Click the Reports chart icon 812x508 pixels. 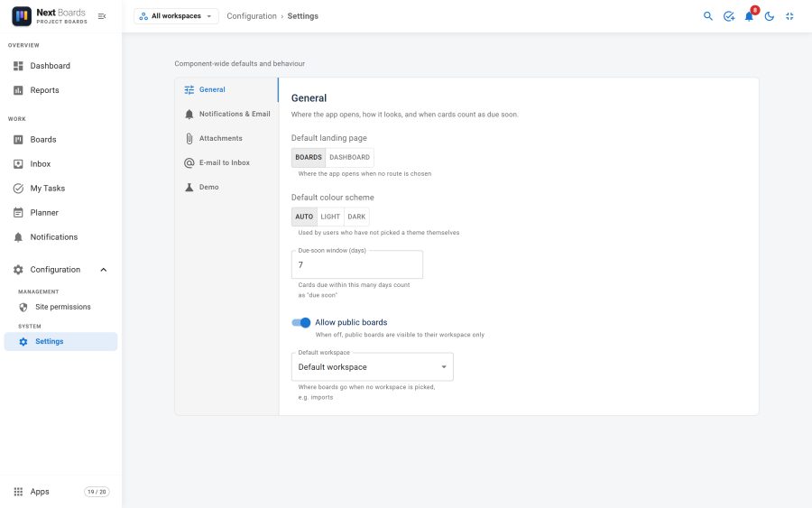tap(18, 90)
